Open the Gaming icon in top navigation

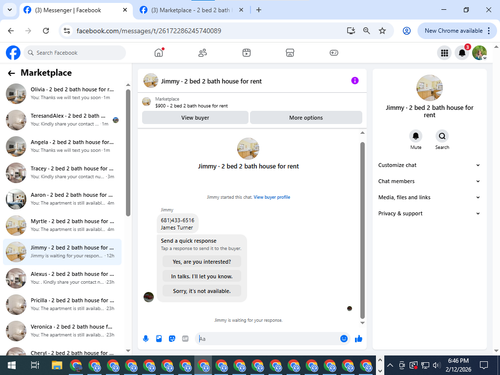[x=334, y=53]
